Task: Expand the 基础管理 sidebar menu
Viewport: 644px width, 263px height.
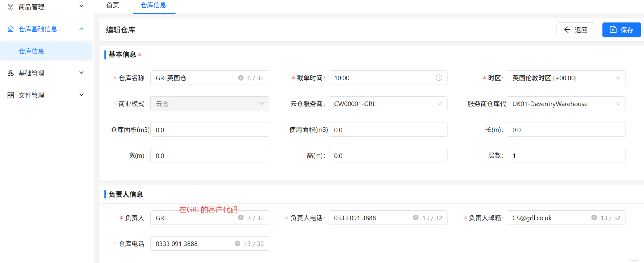Action: click(x=82, y=73)
